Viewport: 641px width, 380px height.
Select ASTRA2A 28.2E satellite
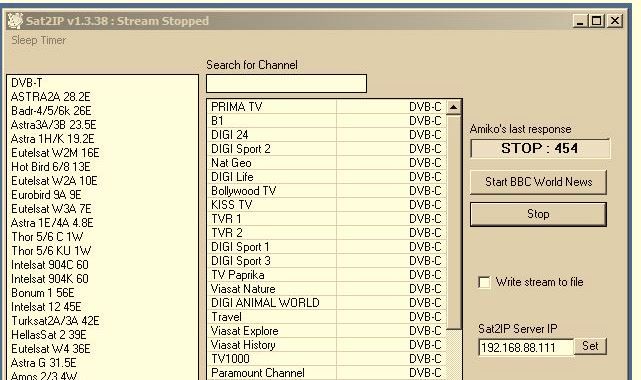103,97
